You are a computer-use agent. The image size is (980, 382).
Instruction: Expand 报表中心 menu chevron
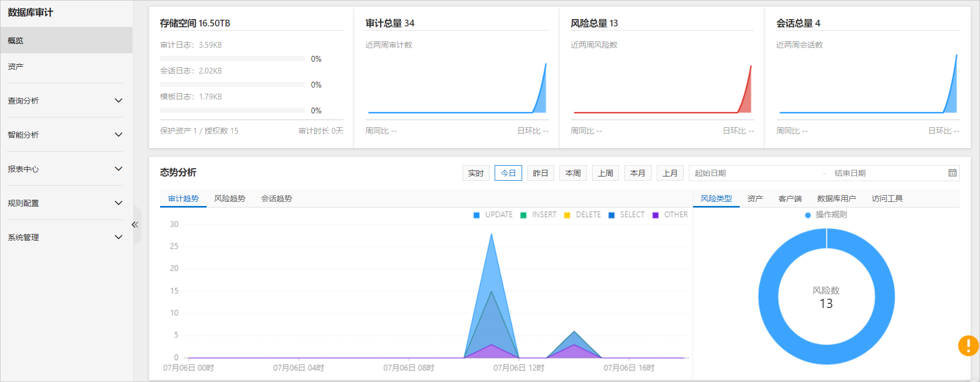[118, 169]
